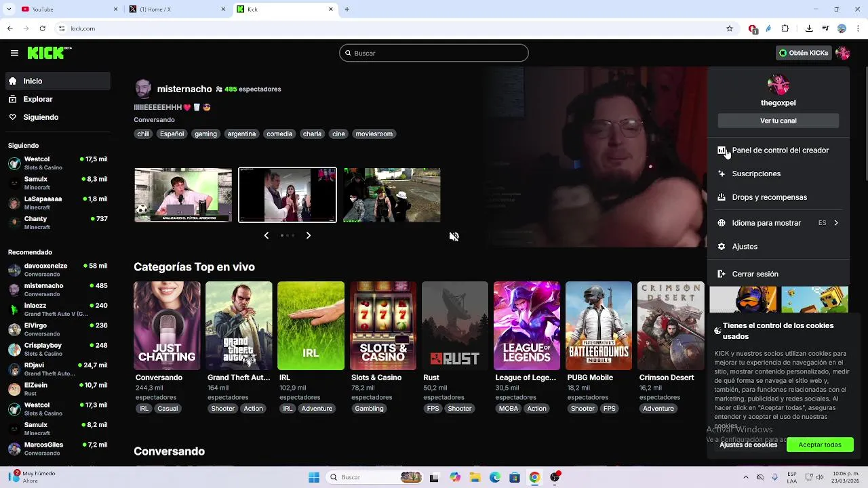
Task: Click Aceptar todas cookies button
Action: pyautogui.click(x=820, y=445)
